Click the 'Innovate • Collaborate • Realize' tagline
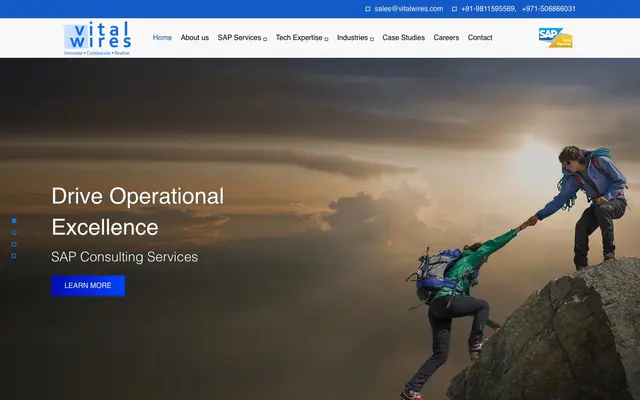Screen dimensions: 640x400 pyautogui.click(x=97, y=53)
